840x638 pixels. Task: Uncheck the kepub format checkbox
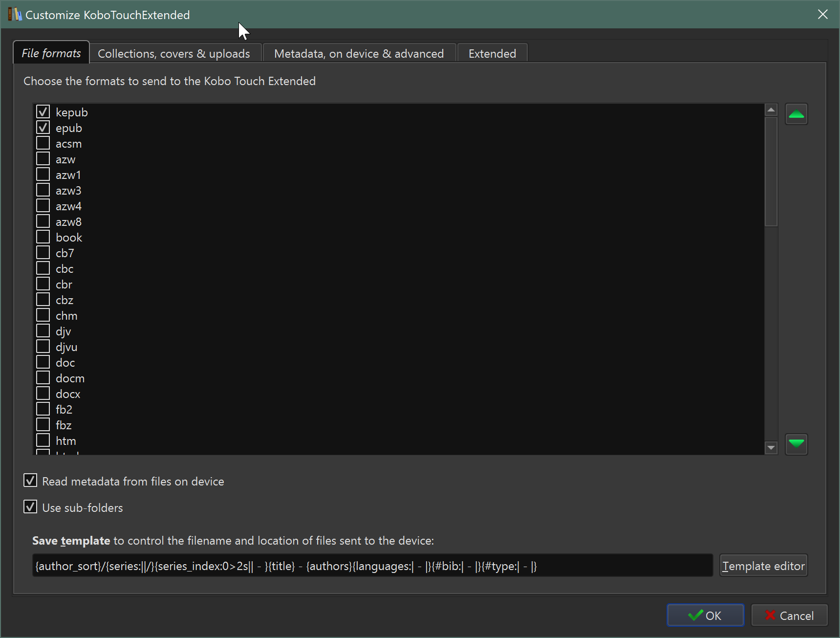pos(43,112)
